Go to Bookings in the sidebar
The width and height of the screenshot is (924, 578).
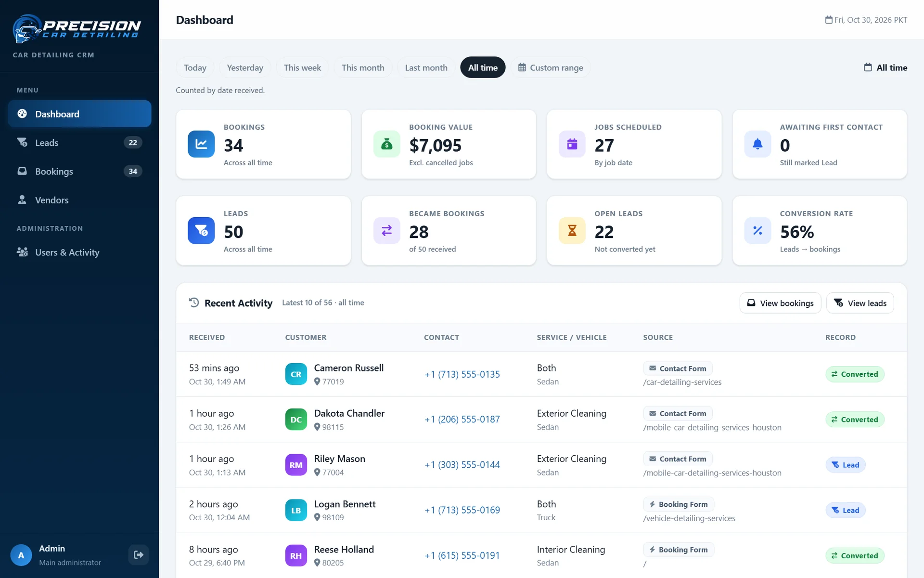[x=79, y=171]
